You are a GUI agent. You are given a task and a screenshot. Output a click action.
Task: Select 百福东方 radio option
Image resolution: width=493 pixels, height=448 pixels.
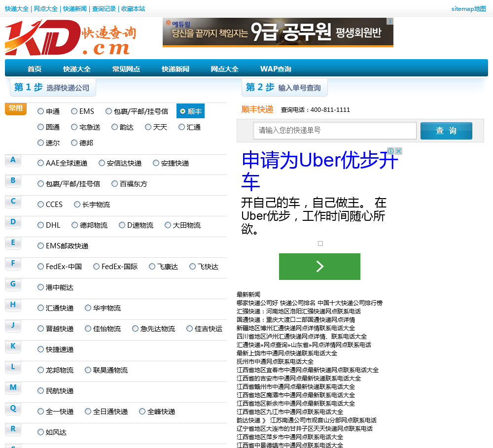(115, 184)
